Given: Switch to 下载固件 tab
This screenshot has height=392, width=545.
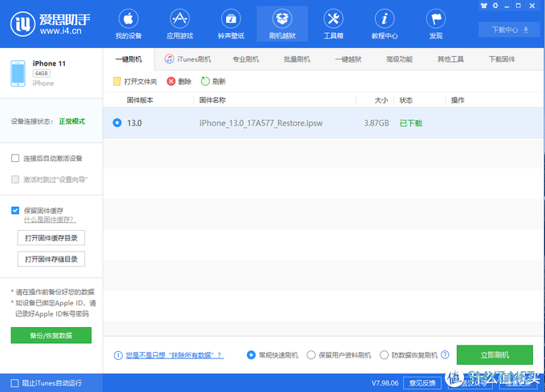Looking at the screenshot, I should pos(502,59).
